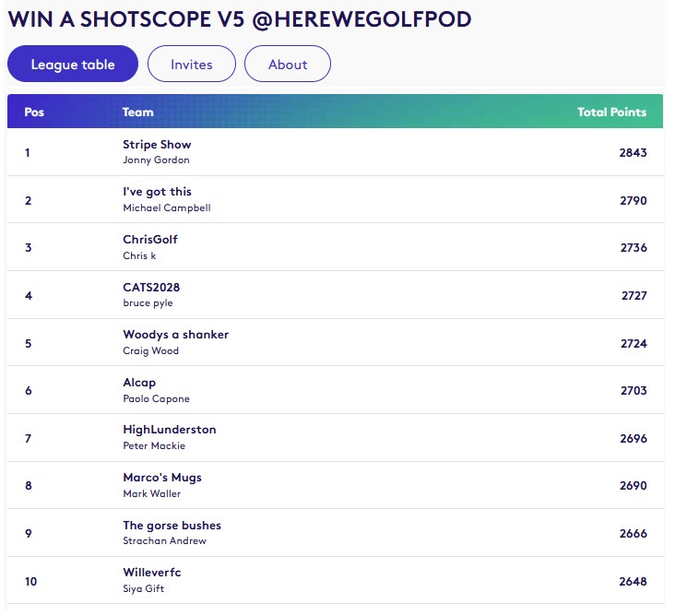
Task: Open the About tab
Action: point(288,65)
